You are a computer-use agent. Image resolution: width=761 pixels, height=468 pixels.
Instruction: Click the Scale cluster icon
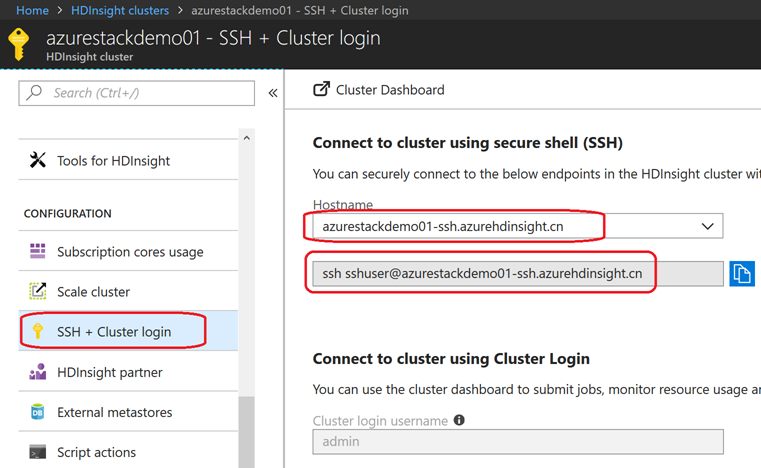pos(37,291)
